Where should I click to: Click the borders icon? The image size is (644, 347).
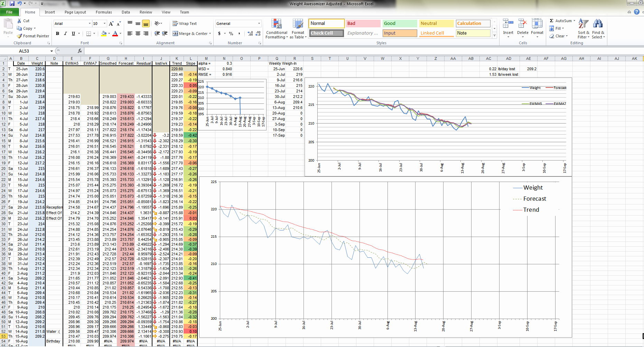tap(89, 34)
